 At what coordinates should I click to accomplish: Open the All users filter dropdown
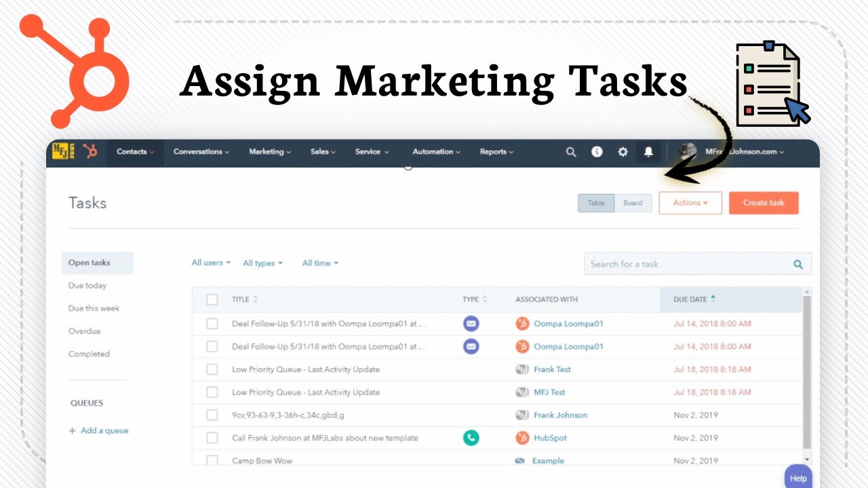[x=211, y=263]
